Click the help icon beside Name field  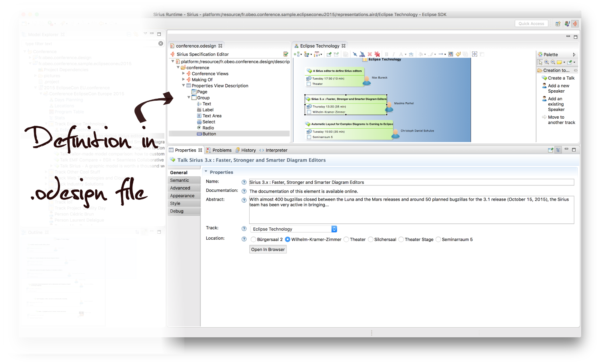[244, 182]
